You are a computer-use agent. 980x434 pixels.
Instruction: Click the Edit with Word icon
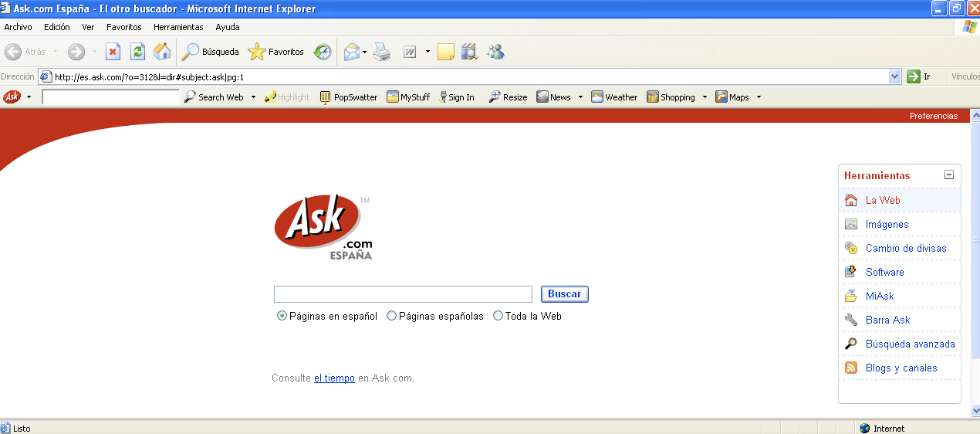[410, 52]
